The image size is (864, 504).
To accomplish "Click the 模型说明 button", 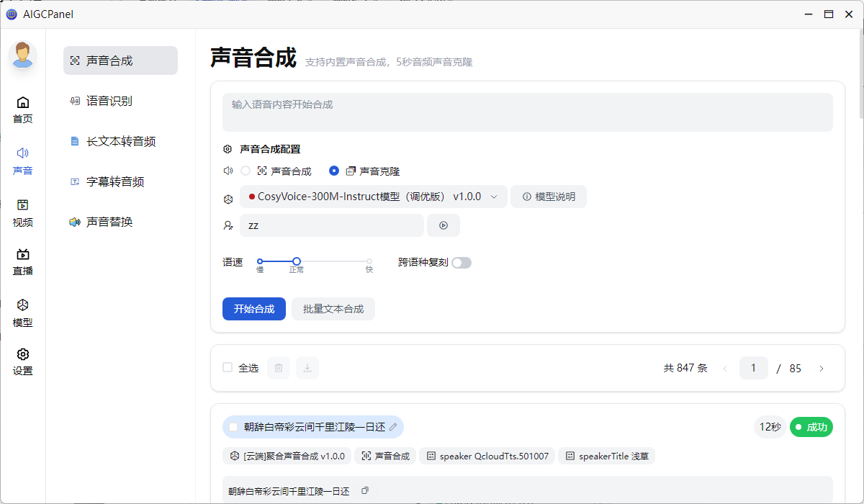I will 549,197.
